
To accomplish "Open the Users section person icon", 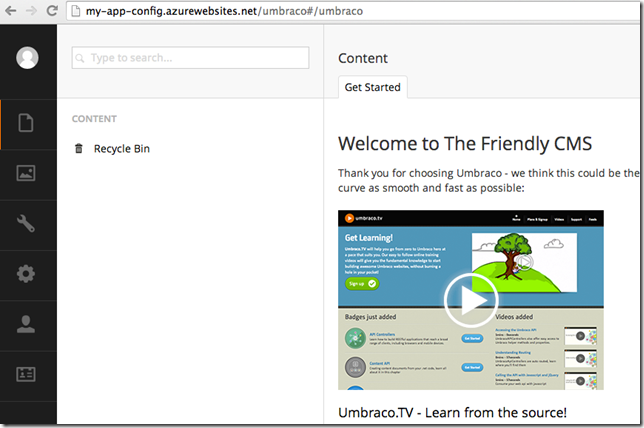I will pos(26,324).
